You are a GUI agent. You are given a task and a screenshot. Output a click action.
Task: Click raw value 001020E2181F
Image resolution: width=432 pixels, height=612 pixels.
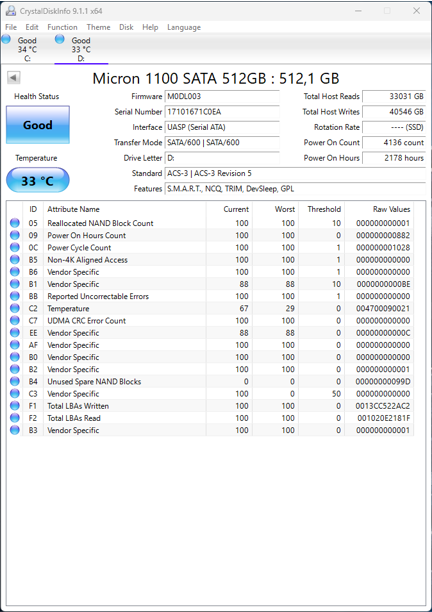point(384,418)
